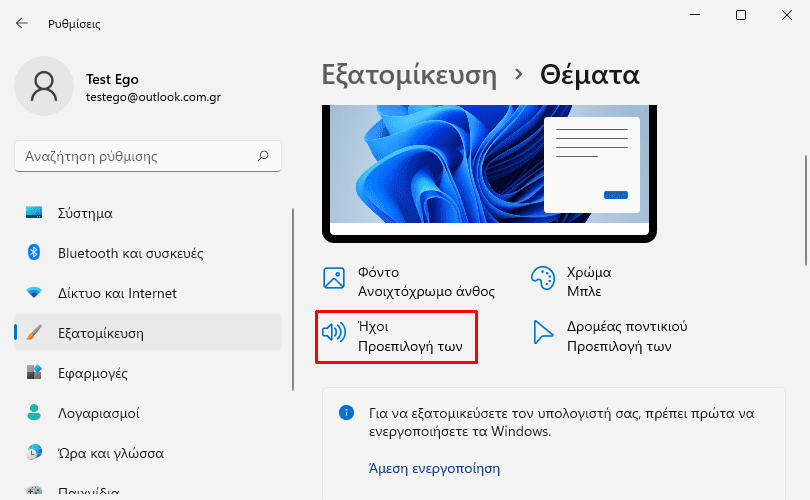The width and height of the screenshot is (810, 500).
Task: Minimize the Settings window
Action: click(x=695, y=15)
